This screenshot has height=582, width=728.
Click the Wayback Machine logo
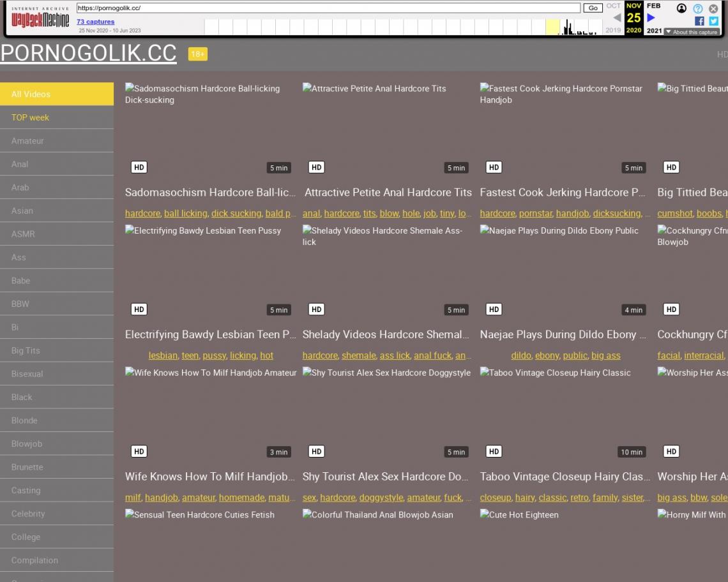(x=40, y=18)
